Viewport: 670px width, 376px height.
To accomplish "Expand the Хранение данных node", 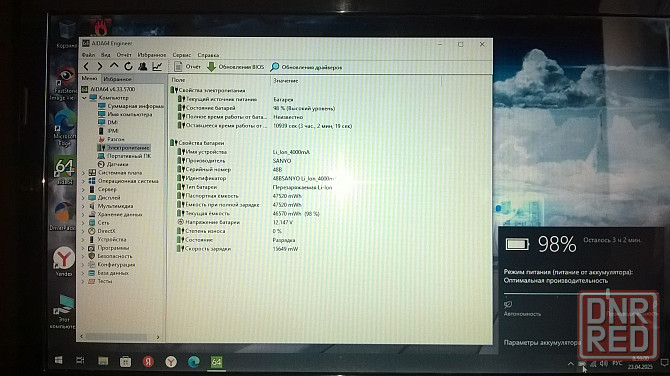I will coord(83,214).
